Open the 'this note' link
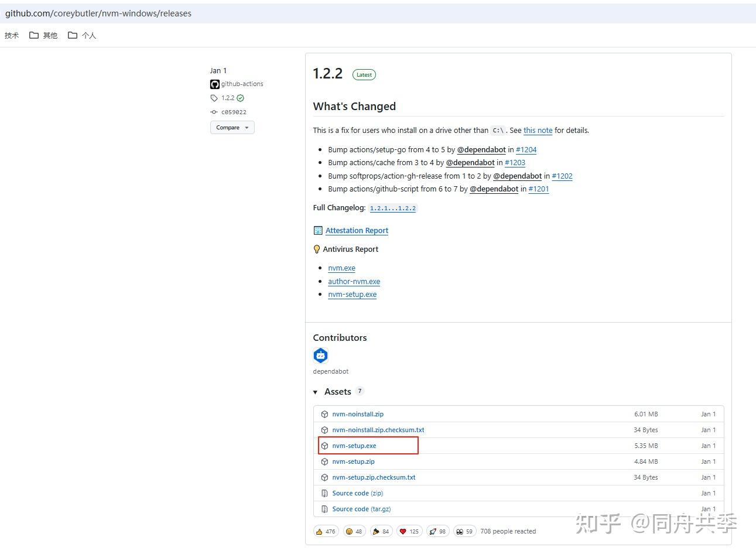The image size is (756, 554). [x=538, y=130]
